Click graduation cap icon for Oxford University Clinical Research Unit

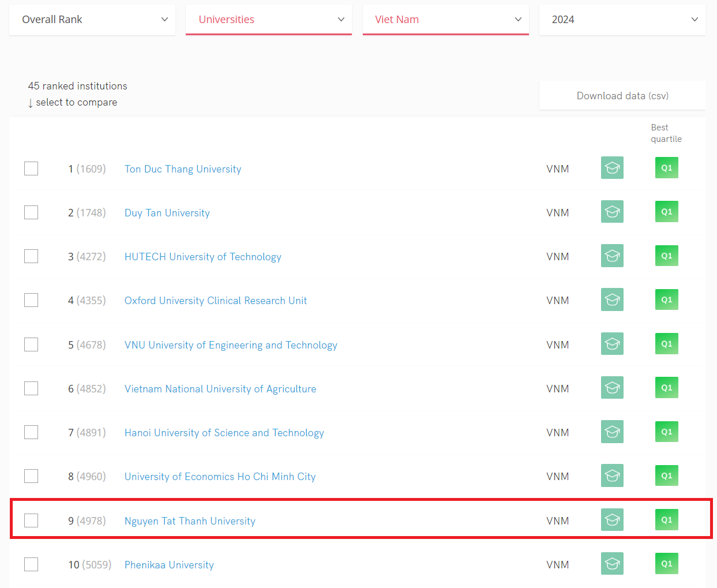point(612,299)
